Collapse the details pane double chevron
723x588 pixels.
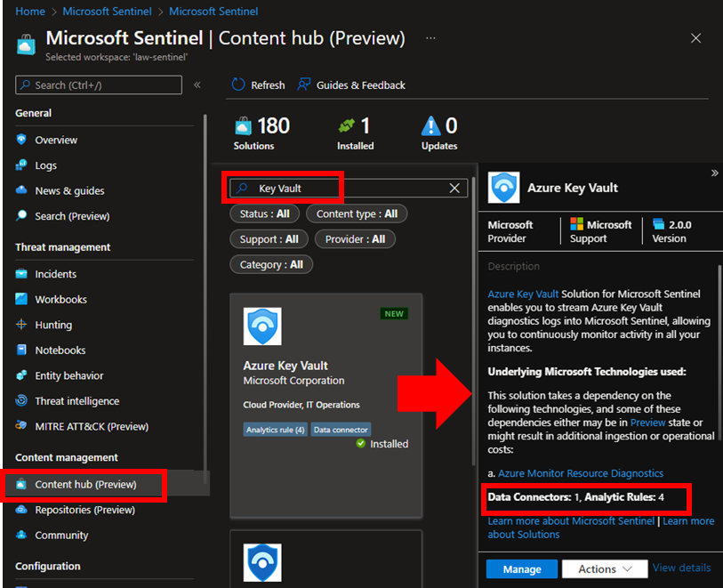714,173
